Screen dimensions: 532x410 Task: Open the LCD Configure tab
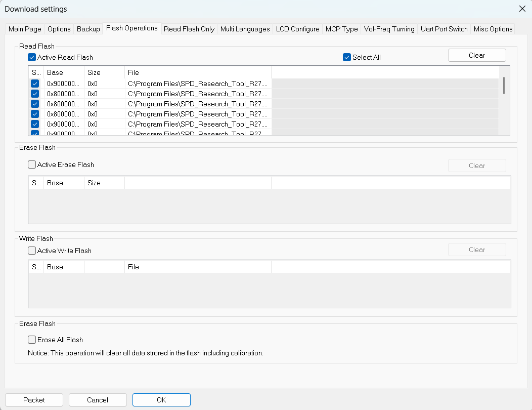[x=297, y=29]
